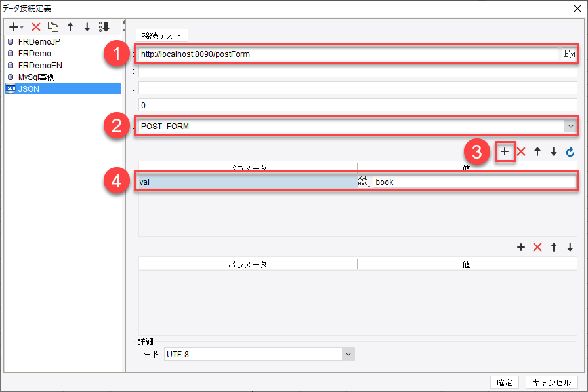Click the empty field below the URL
588x392 pixels.
pos(358,71)
